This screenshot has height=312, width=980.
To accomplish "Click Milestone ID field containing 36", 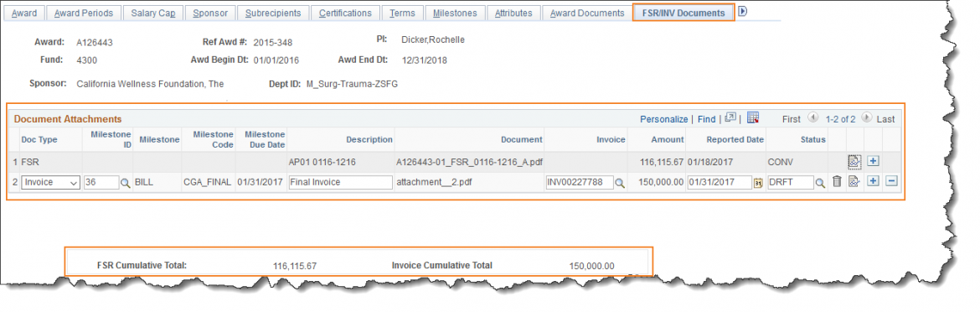I will [101, 182].
